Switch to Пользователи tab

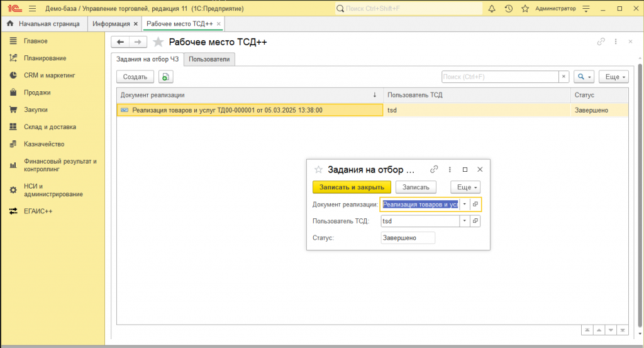209,59
